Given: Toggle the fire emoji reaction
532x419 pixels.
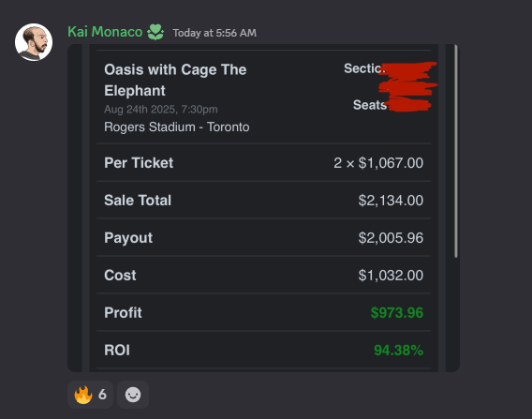Looking at the screenshot, I should pyautogui.click(x=90, y=395).
